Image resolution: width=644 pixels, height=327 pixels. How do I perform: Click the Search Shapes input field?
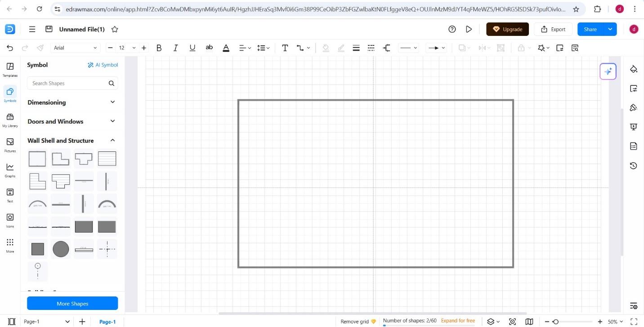tap(72, 83)
